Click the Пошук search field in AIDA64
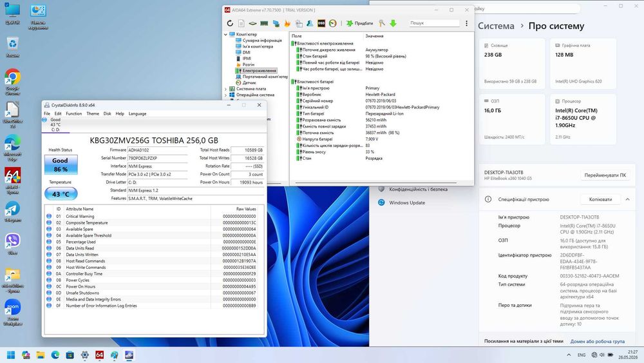Screen dimensions: 644x363 433,23
